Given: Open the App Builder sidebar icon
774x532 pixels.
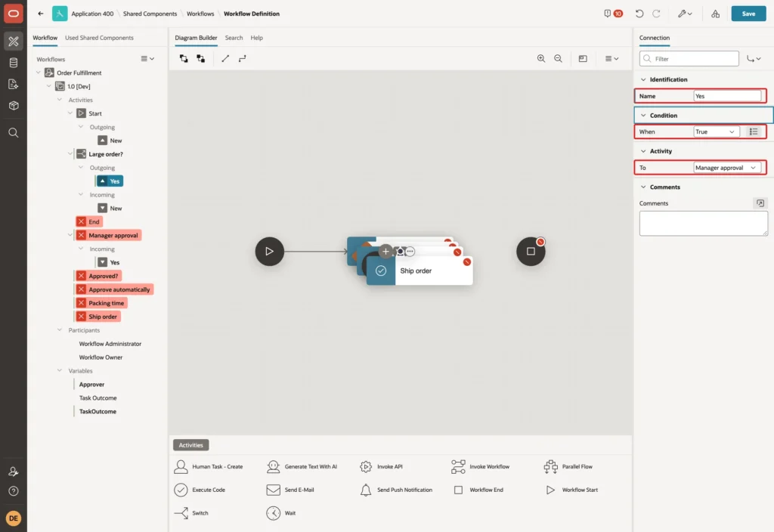Looking at the screenshot, I should pyautogui.click(x=14, y=41).
